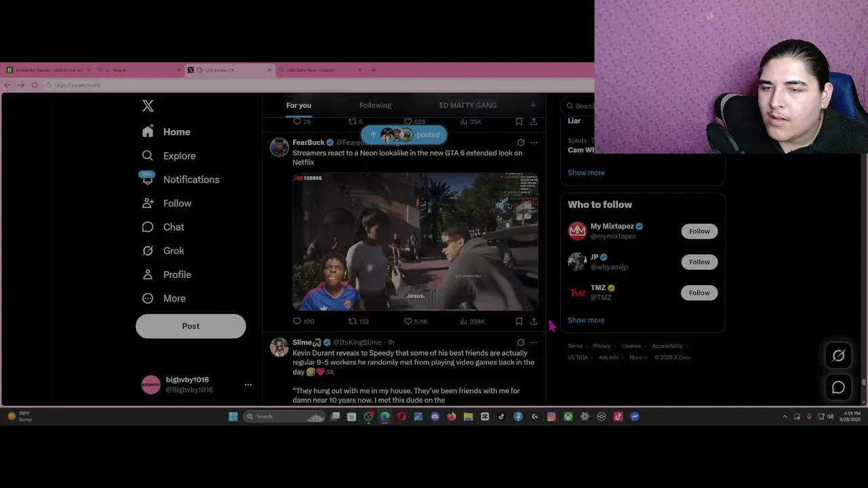The height and width of the screenshot is (488, 868).
Task: Open Profile in the left sidebar
Action: coord(167,274)
